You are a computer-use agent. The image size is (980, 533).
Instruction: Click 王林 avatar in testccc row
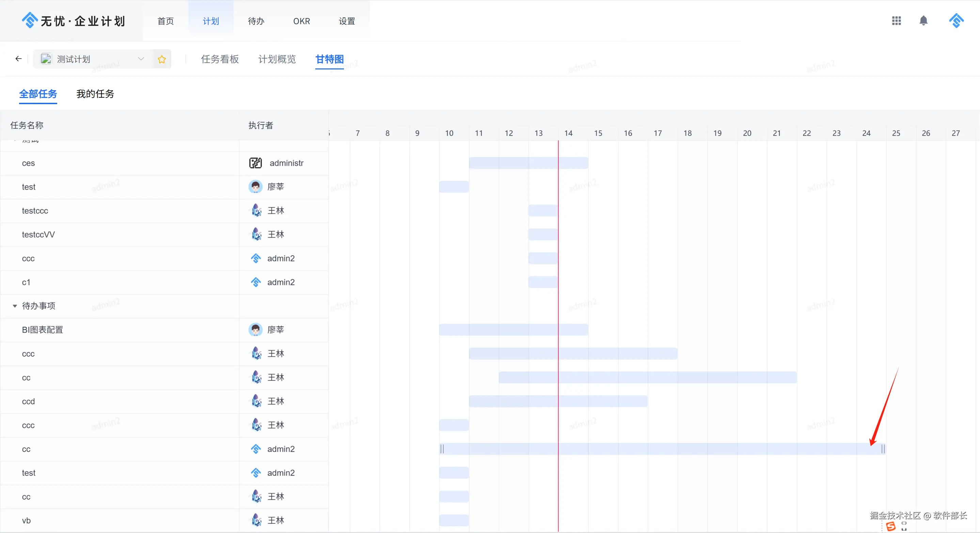click(256, 211)
